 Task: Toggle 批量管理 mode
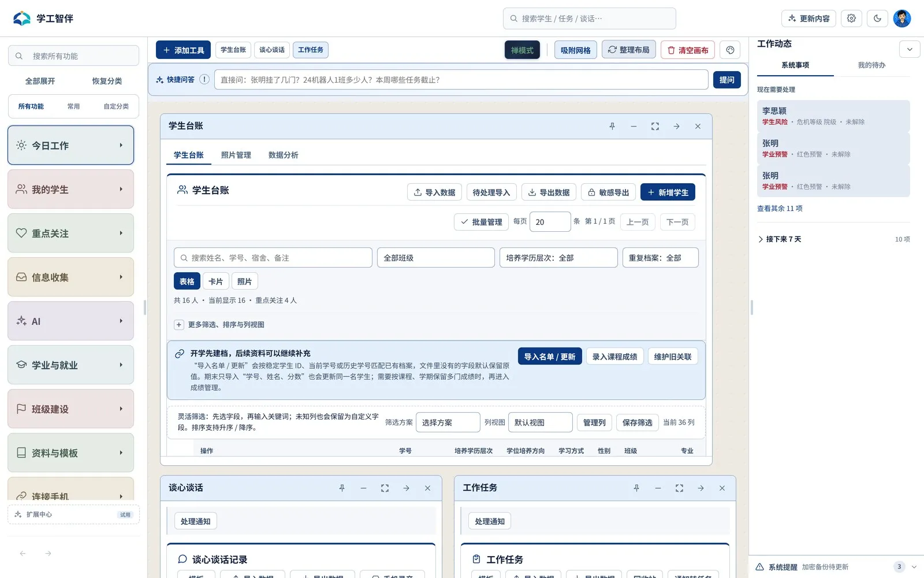pyautogui.click(x=481, y=222)
